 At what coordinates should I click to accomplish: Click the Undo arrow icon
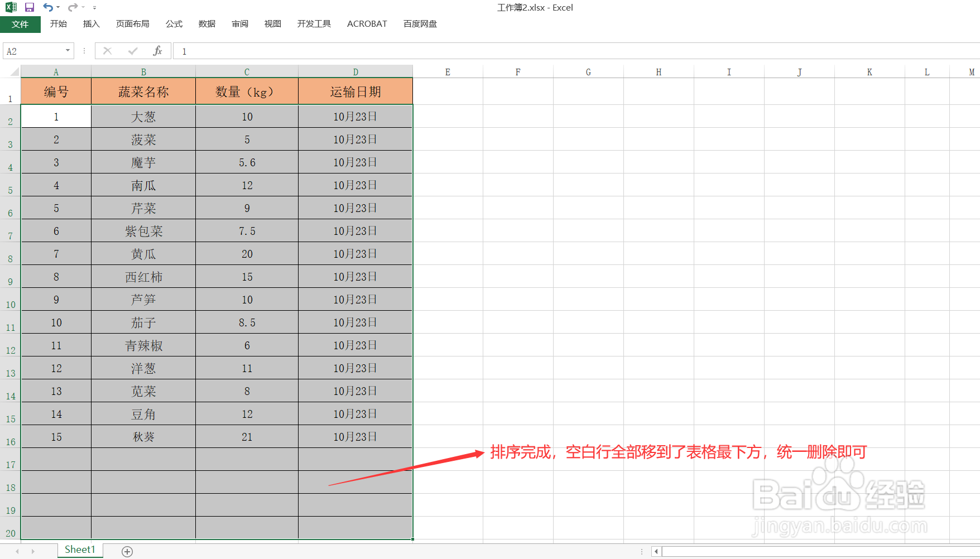(48, 7)
